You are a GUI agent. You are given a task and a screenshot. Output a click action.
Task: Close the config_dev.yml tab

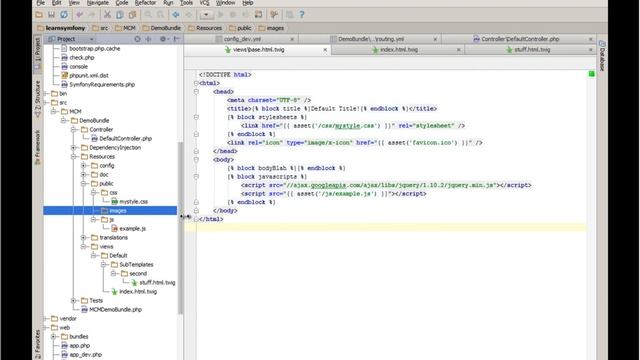click(292, 39)
